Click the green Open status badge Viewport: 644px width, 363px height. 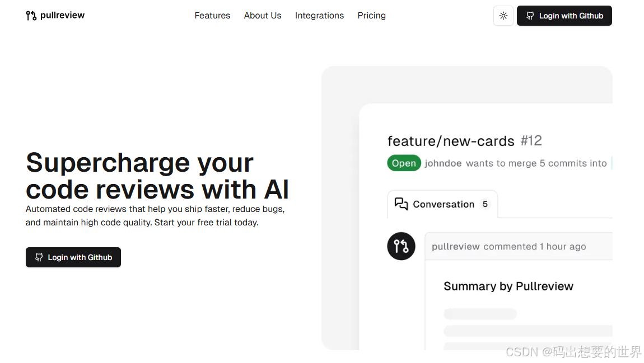(x=404, y=163)
